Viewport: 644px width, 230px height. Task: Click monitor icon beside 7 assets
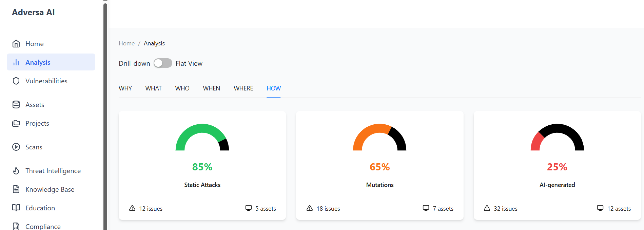(x=426, y=208)
